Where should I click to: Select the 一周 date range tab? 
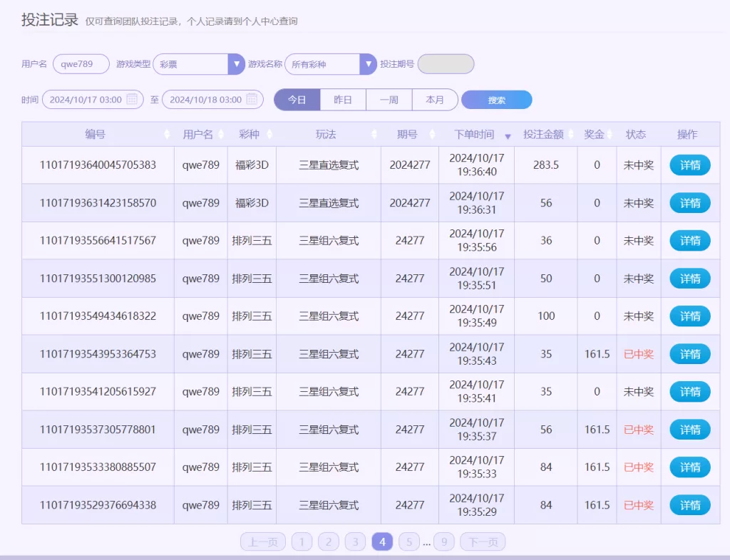[x=389, y=100]
